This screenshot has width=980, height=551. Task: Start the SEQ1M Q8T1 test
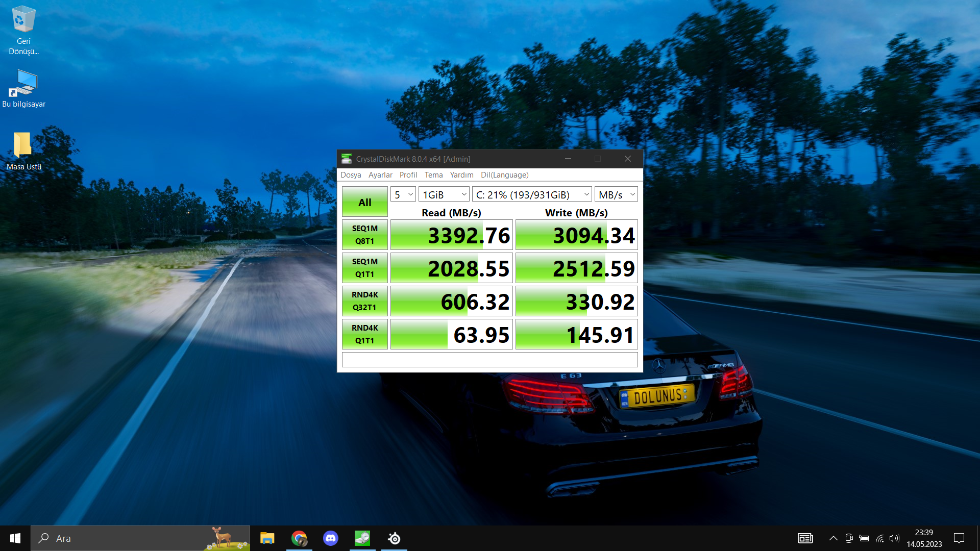tap(364, 235)
